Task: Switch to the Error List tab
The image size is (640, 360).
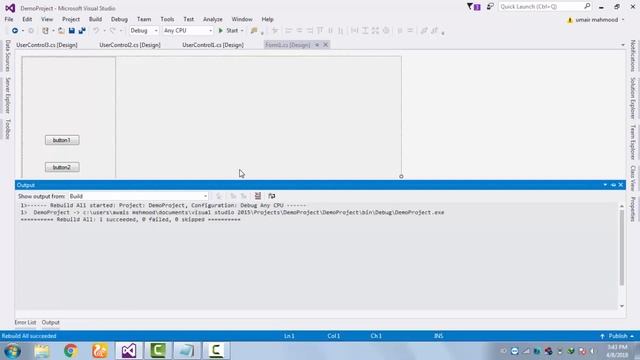Action: 25,322
